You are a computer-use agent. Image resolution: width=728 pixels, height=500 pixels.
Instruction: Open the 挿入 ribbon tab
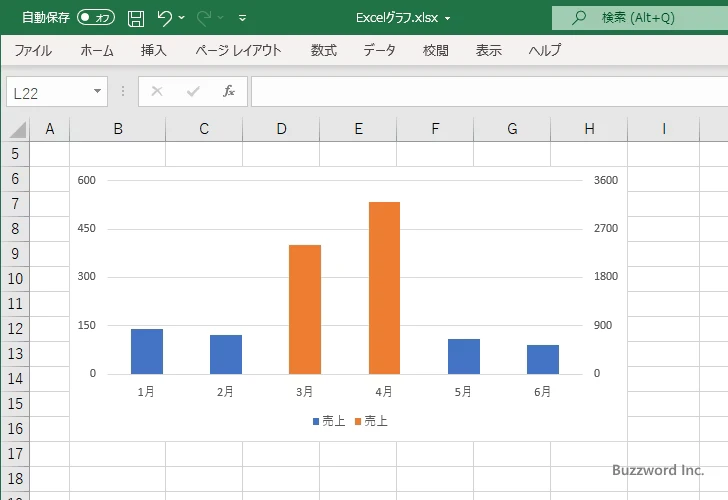click(153, 50)
